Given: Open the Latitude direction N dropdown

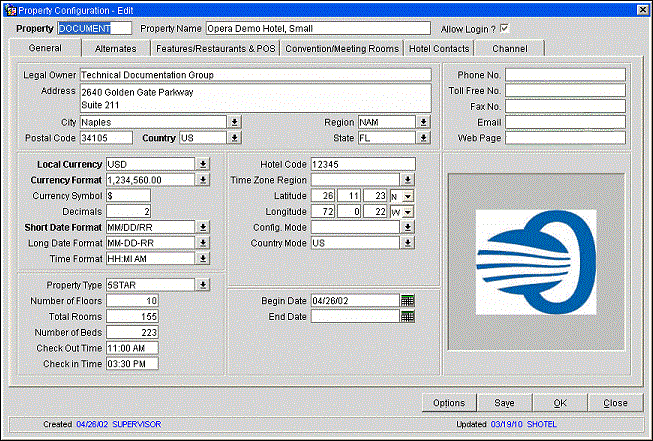Looking at the screenshot, I should point(408,195).
